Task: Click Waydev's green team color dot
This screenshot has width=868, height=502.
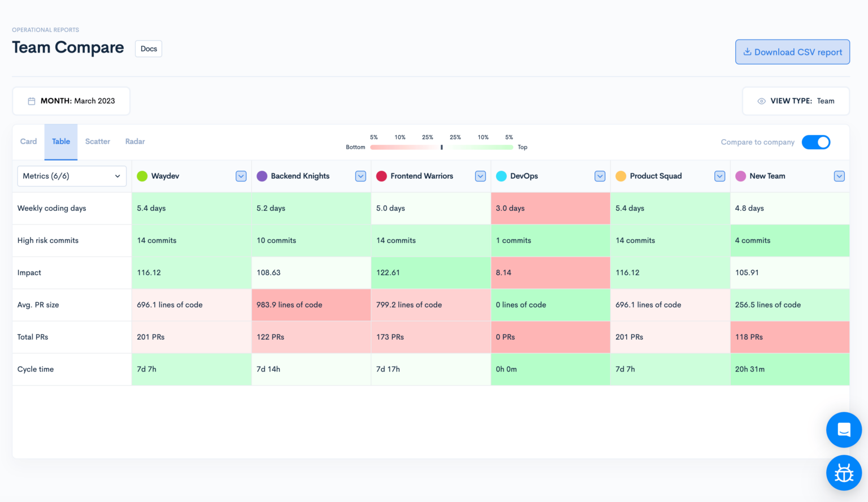Action: [x=142, y=176]
